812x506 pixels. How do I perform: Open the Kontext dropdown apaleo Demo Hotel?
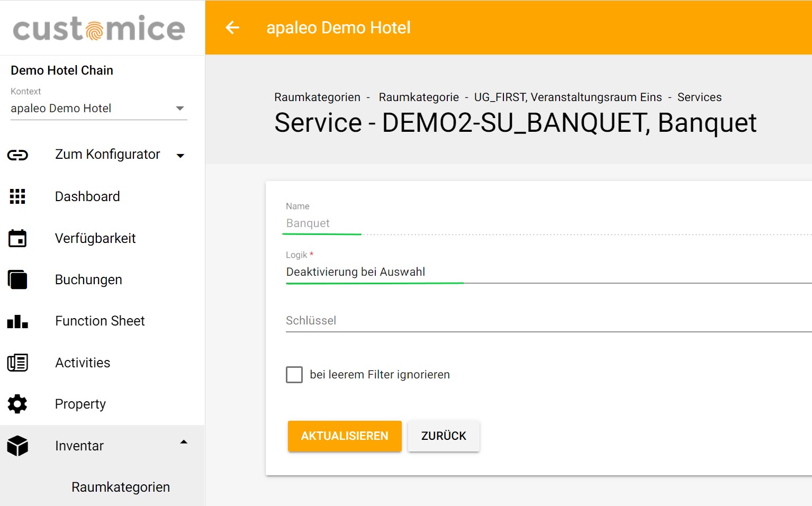99,109
